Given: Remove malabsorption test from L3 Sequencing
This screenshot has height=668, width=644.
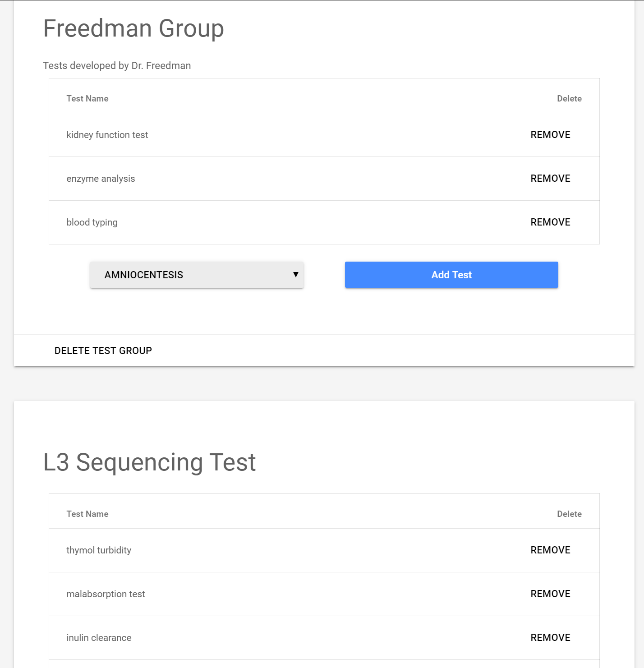Looking at the screenshot, I should click(x=550, y=594).
